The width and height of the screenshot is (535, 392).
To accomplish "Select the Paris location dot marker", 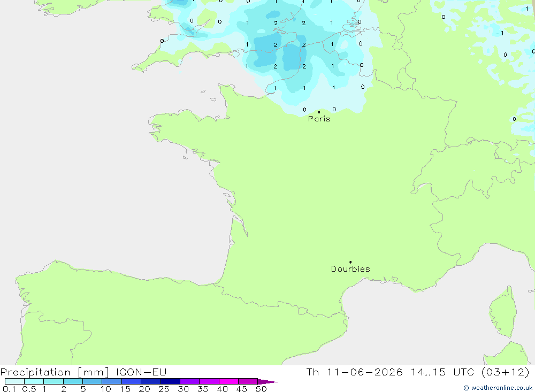I will (x=319, y=112).
